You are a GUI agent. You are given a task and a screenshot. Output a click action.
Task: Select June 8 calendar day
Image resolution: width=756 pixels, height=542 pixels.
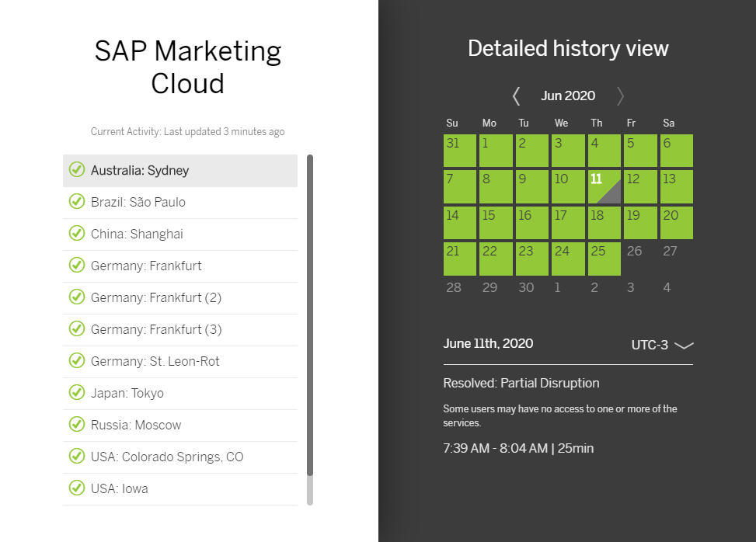tap(496, 186)
